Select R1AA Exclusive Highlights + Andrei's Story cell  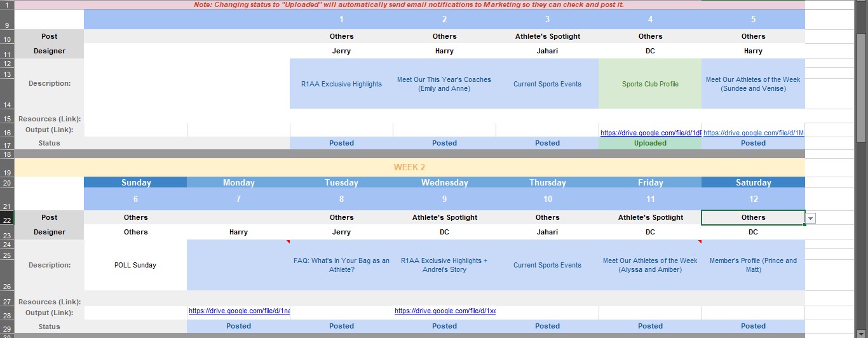pyautogui.click(x=445, y=265)
